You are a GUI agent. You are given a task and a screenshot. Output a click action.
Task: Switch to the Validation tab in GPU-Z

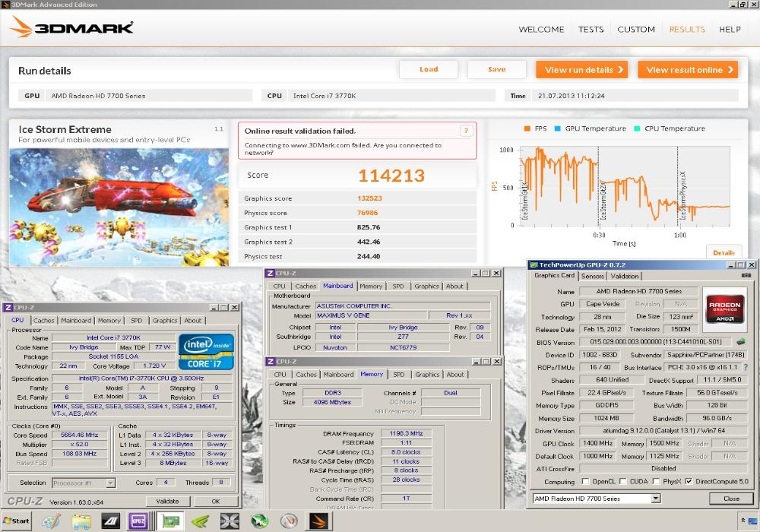(624, 276)
